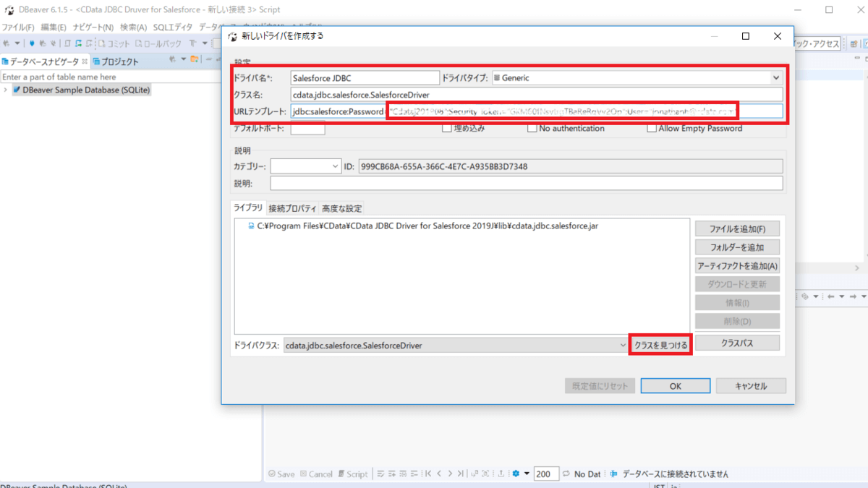This screenshot has height=488, width=868.
Task: Toggle the 埋め込み (embedded) checkbox
Action: tap(446, 128)
